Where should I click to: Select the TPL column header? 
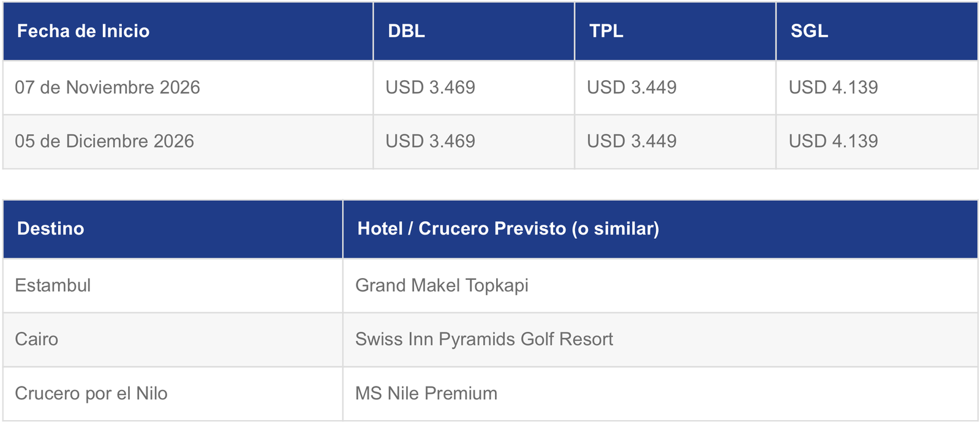click(676, 31)
